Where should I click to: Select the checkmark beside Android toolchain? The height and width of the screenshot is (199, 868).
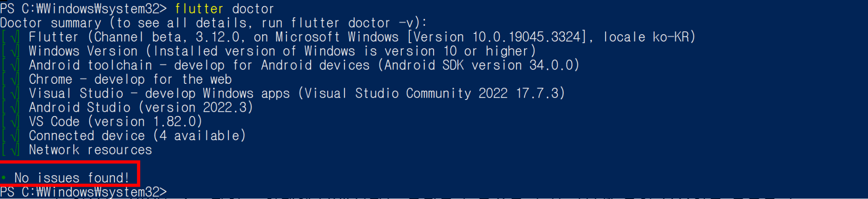(15, 65)
